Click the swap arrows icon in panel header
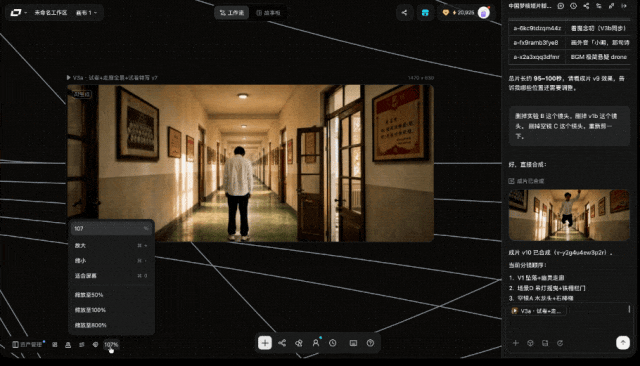This screenshot has height=366, width=640. pyautogui.click(x=599, y=6)
